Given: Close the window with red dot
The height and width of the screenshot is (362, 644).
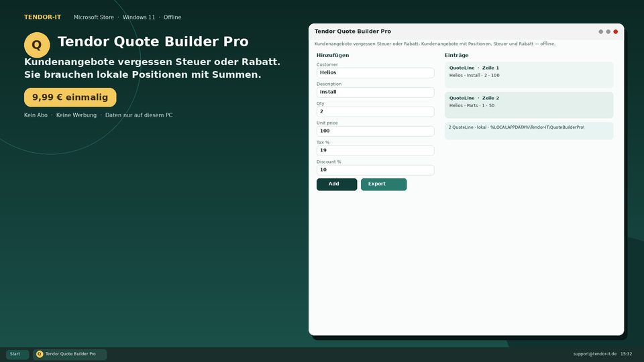Looking at the screenshot, I should tap(615, 32).
